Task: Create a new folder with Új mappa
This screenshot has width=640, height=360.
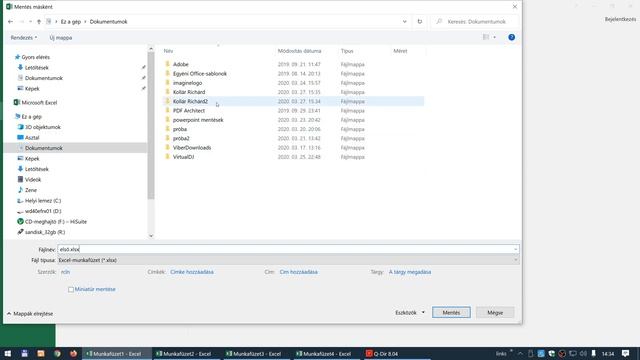Action: pos(61,38)
